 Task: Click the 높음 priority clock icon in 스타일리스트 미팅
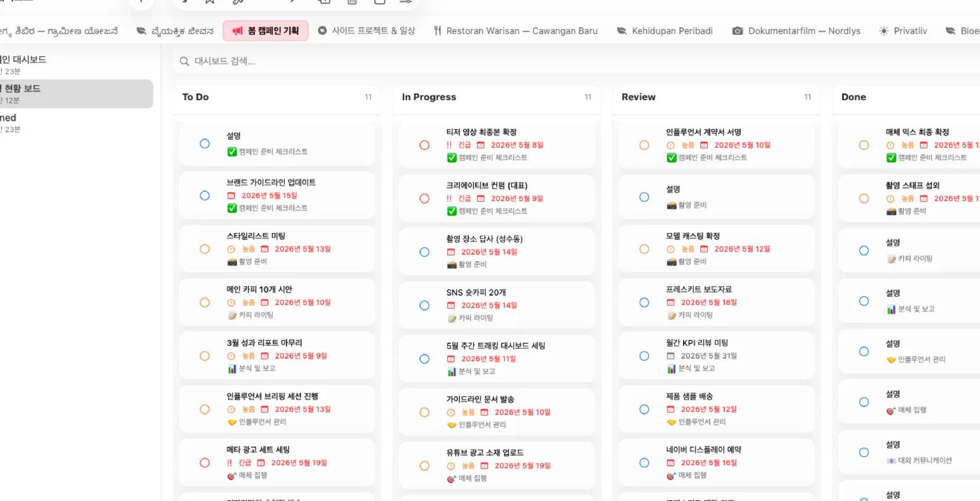(x=231, y=249)
